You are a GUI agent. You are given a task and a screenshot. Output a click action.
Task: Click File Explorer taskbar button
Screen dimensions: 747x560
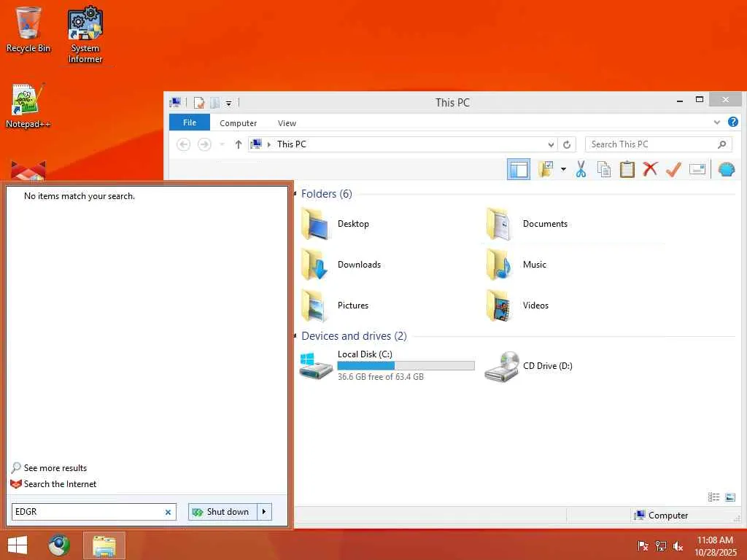(104, 545)
